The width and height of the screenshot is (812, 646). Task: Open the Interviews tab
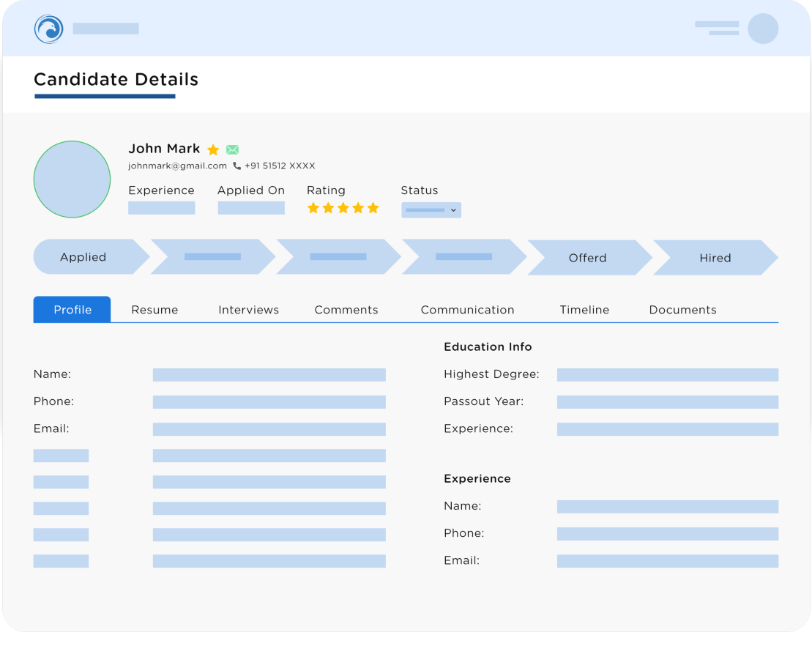(248, 310)
